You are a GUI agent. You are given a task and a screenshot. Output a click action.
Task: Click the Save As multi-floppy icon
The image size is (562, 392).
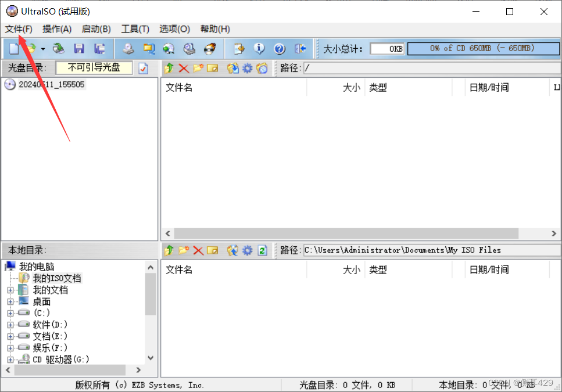tap(99, 48)
